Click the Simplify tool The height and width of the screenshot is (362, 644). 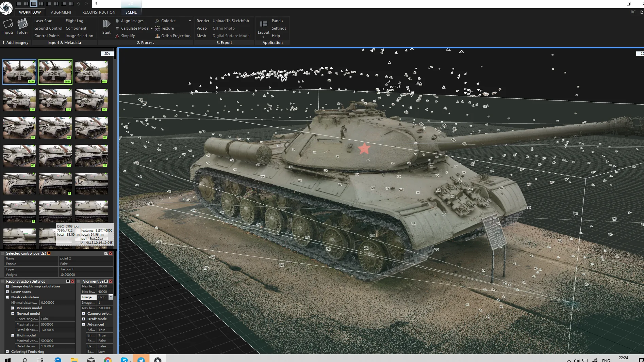point(125,36)
